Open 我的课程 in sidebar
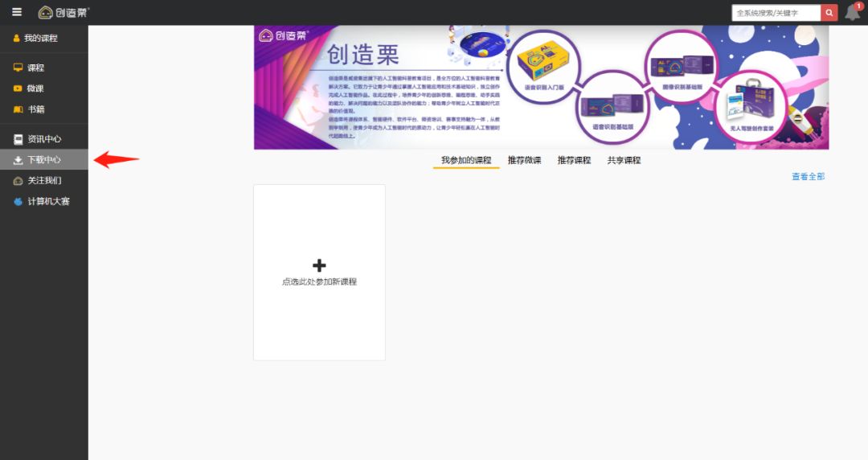This screenshot has height=460, width=868. (43, 39)
